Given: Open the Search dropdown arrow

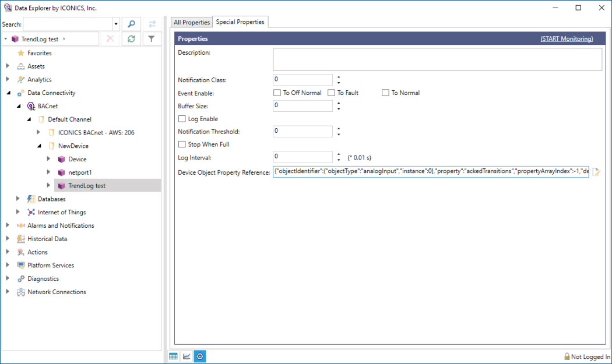Looking at the screenshot, I should (116, 24).
